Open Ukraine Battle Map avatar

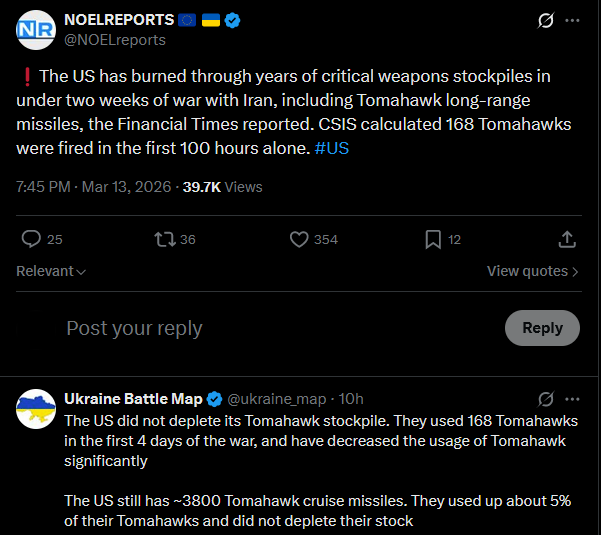35,408
